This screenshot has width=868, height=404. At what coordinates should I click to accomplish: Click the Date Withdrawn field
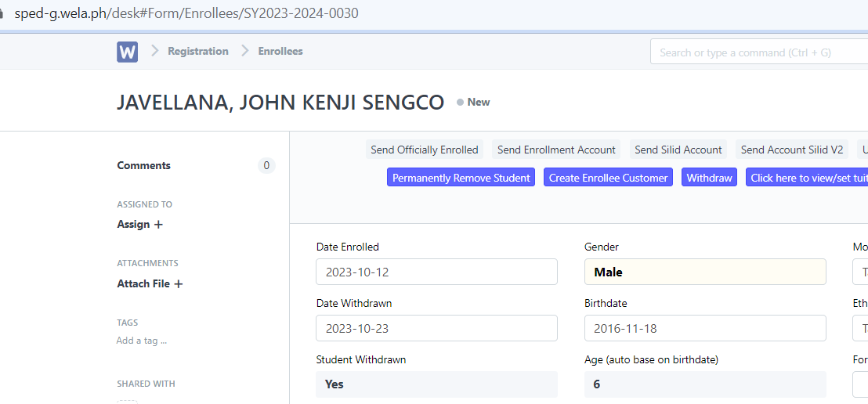pyautogui.click(x=436, y=329)
